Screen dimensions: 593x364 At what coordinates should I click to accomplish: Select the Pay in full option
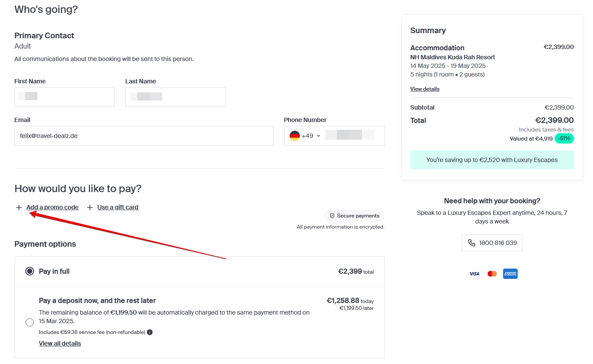coord(30,271)
